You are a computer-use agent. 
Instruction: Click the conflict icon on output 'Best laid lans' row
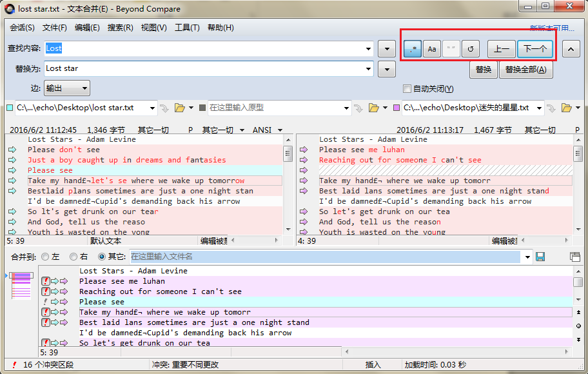45,322
